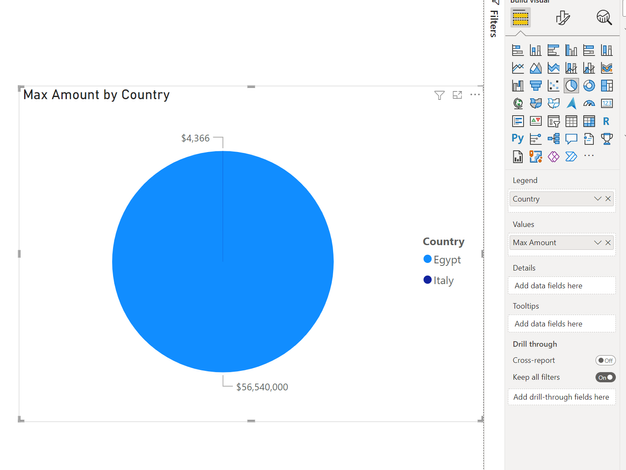Select the Smart narrative visual
Screen dimensions: 626x470
click(x=589, y=139)
